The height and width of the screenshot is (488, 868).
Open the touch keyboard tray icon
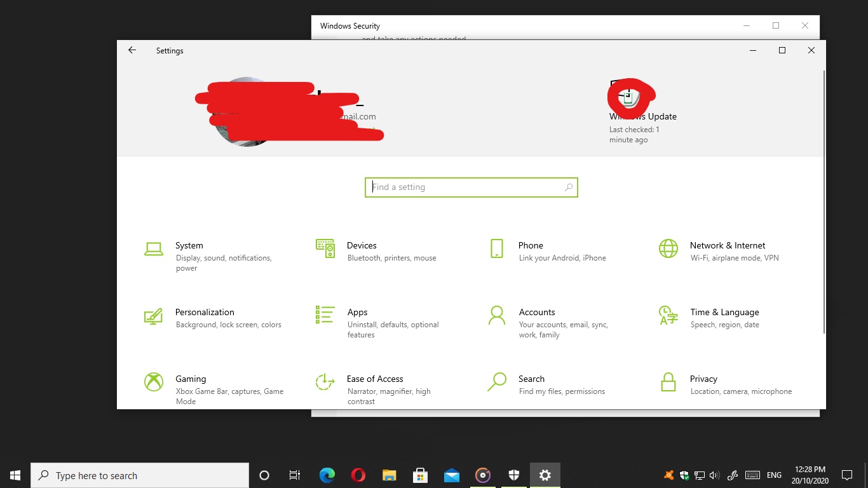752,475
